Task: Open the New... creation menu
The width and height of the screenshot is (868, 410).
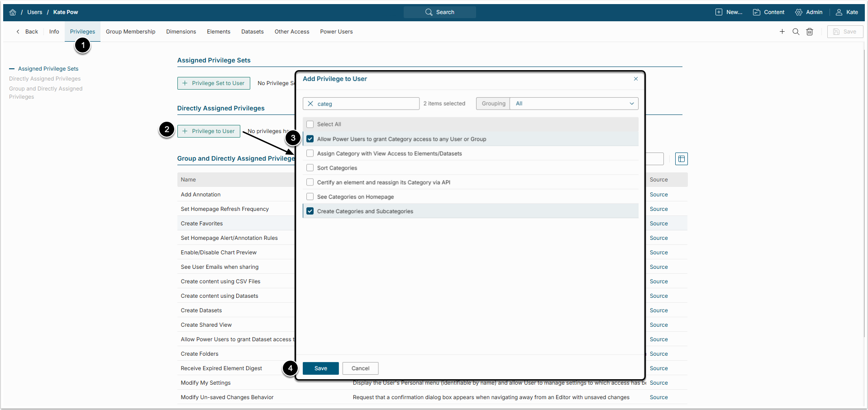Action: (x=729, y=12)
